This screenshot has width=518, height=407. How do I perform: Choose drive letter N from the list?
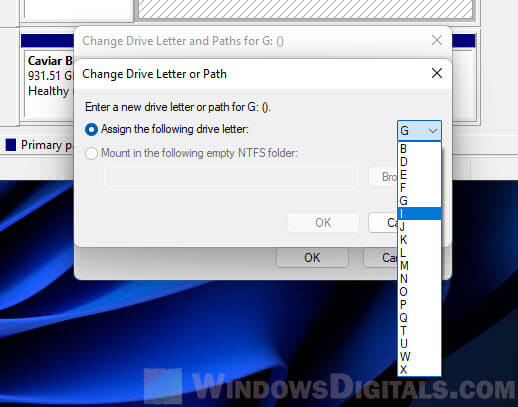[x=419, y=279]
